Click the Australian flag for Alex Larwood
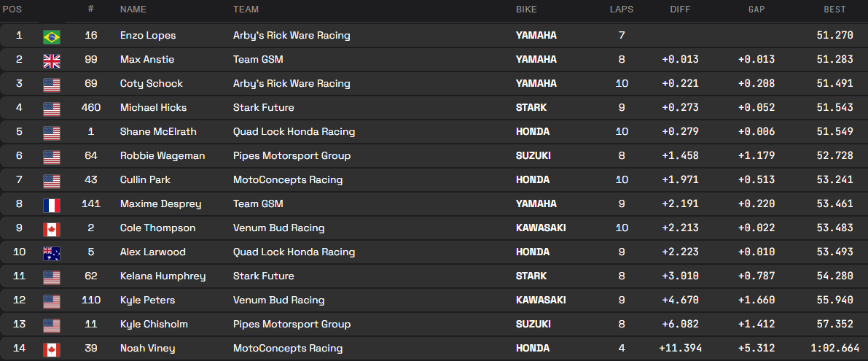Viewport: 868px width, 361px height. [51, 252]
